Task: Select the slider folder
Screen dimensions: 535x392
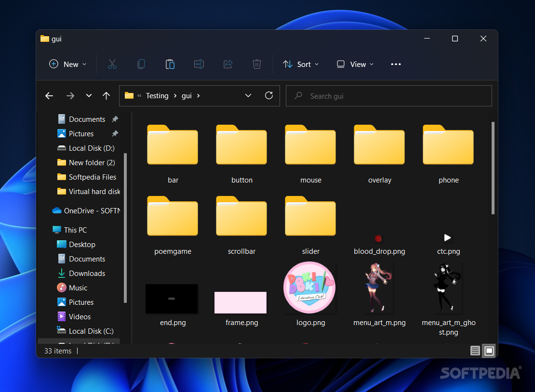Action: 310,226
